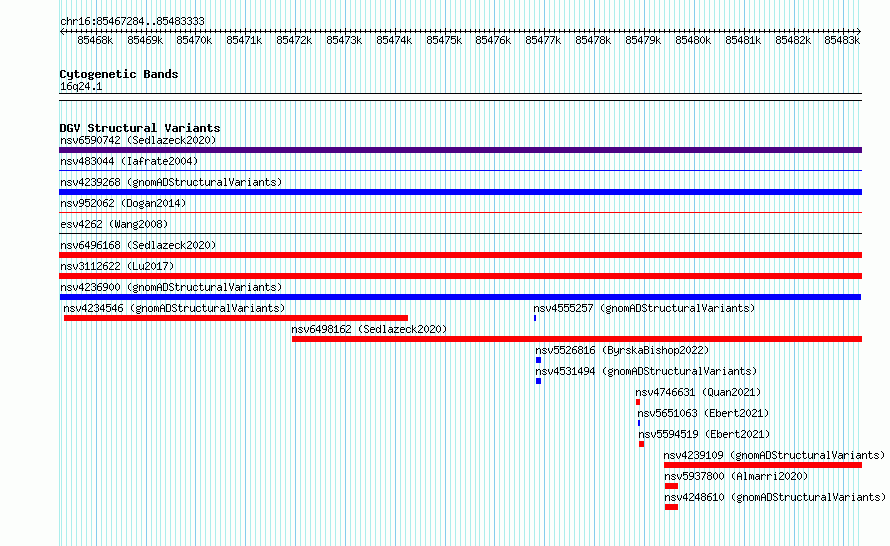Image resolution: width=890 pixels, height=546 pixels.
Task: Click the 85472k ruler position
Action: click(294, 40)
